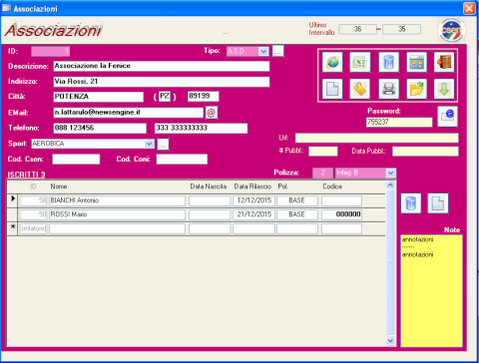Click the trash bin icon in the top toolbar
The height and width of the screenshot is (363, 479).
click(389, 62)
